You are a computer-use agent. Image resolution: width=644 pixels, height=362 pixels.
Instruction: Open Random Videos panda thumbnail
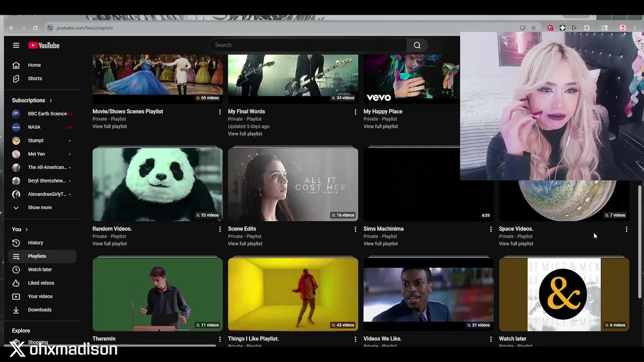pyautogui.click(x=157, y=185)
